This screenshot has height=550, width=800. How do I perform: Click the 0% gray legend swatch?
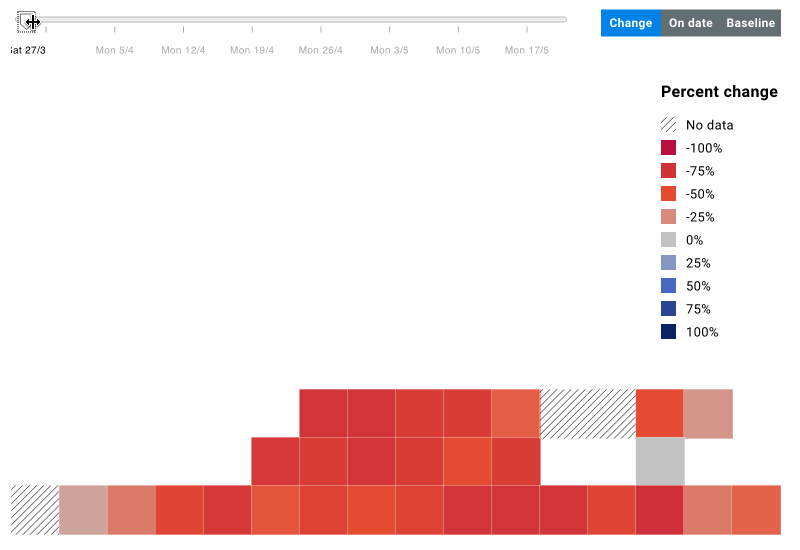coord(668,239)
